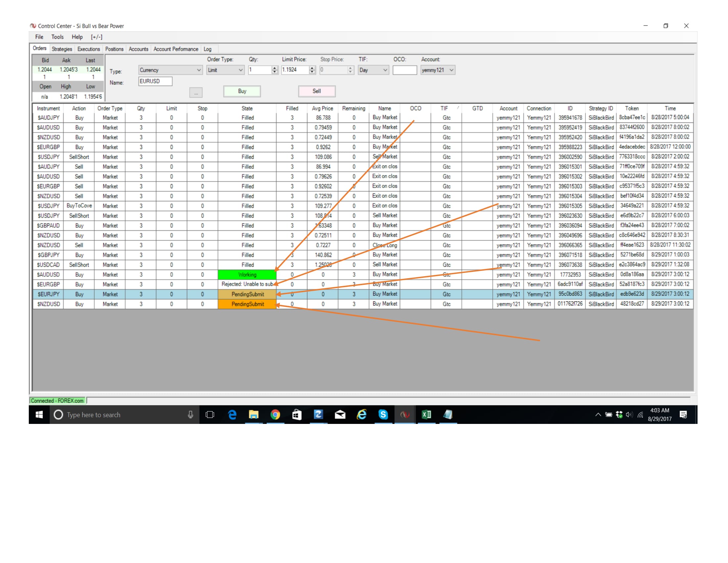
Task: Open Microsoft Edge from the taskbar
Action: pos(232,415)
